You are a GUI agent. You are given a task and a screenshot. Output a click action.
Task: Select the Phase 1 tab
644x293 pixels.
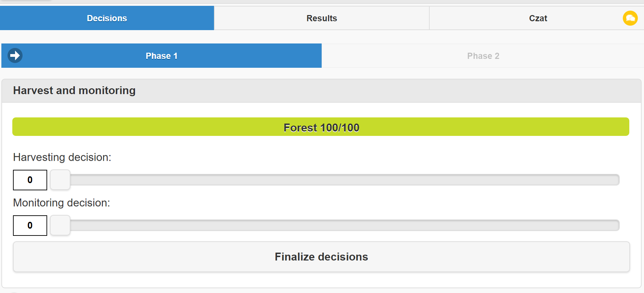[x=161, y=55]
